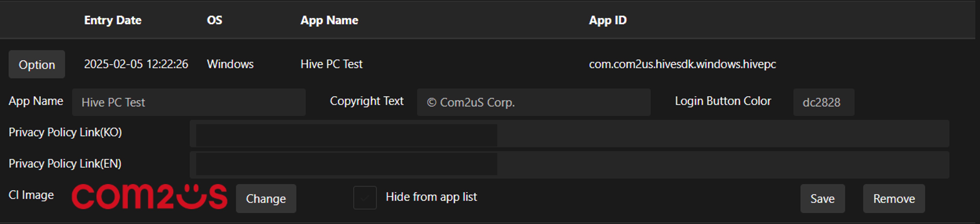Select the 2025-02-05 12:22:26 entry date cell
Image resolution: width=980 pixels, height=224 pixels.
pos(136,64)
